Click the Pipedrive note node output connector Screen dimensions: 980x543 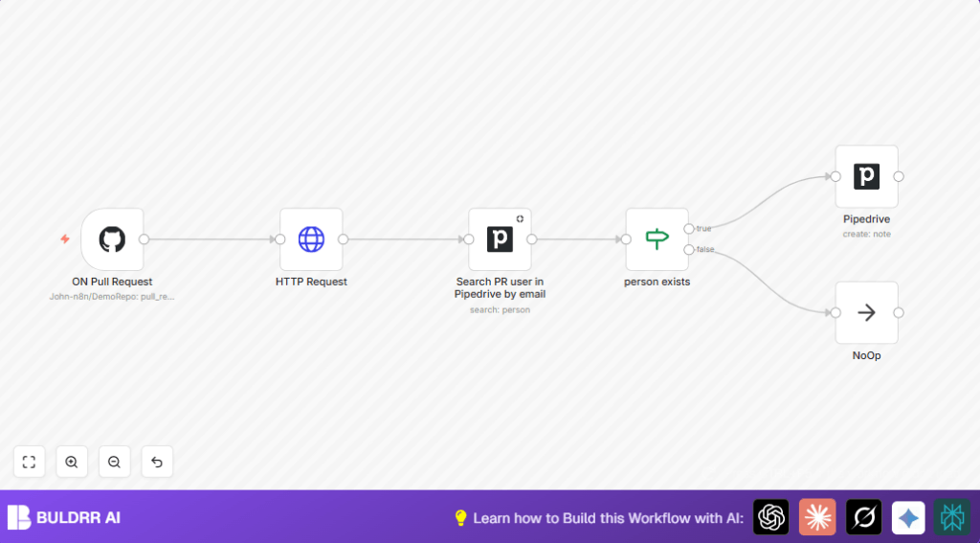899,176
